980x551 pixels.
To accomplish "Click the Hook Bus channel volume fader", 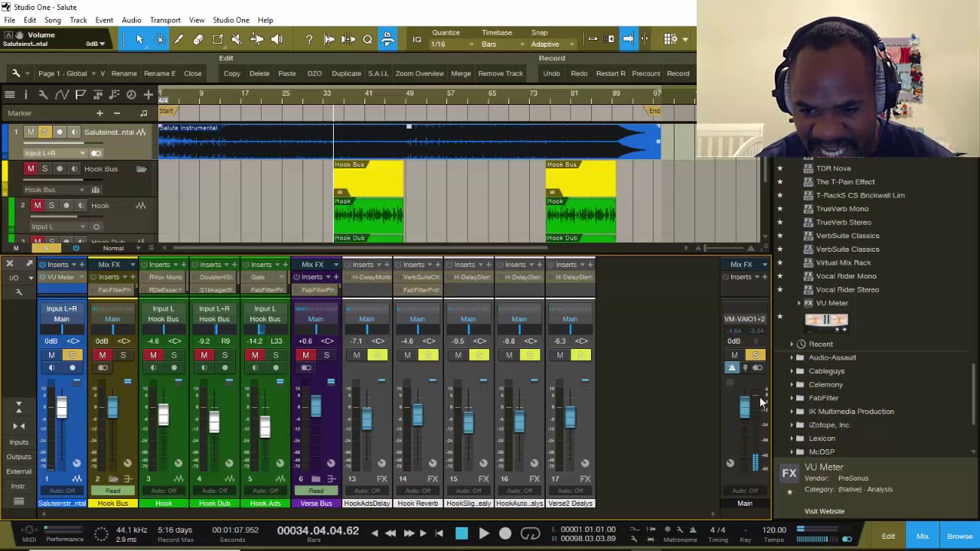I will click(113, 408).
